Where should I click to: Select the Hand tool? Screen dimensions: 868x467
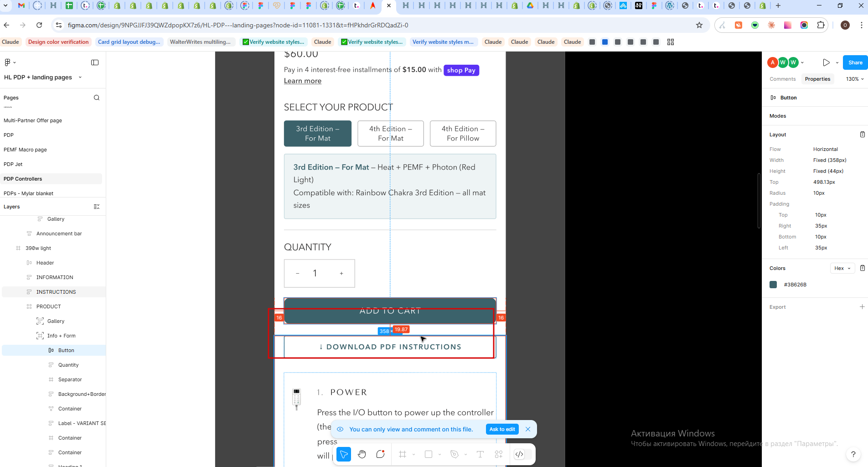362,454
